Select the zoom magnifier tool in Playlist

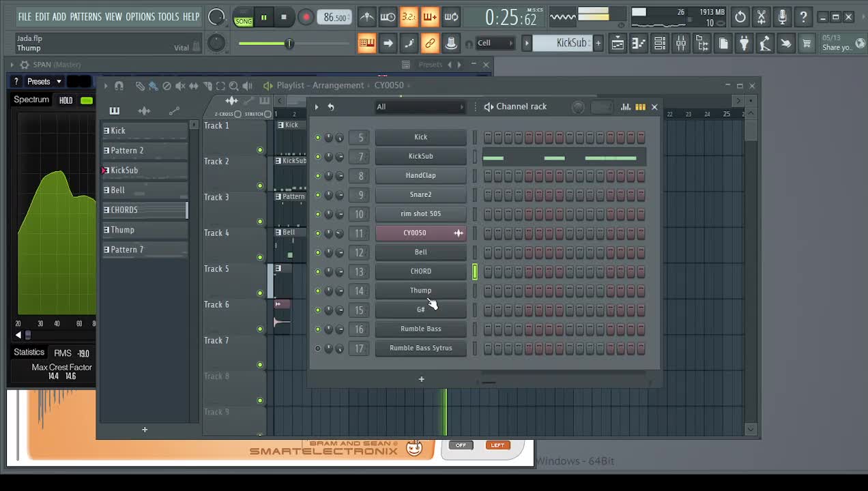click(x=233, y=86)
